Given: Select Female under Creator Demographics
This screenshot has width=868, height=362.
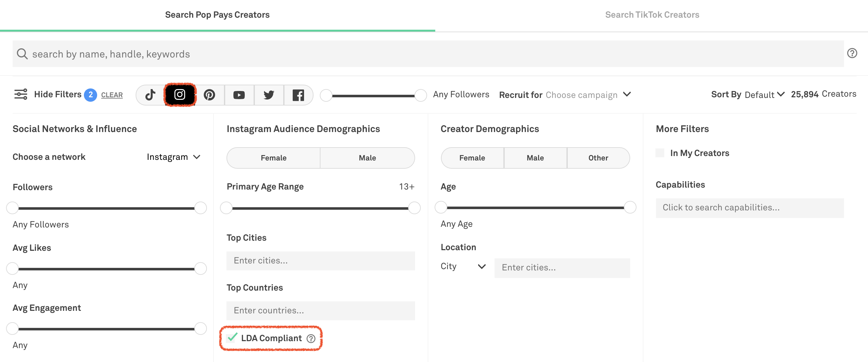Looking at the screenshot, I should tap(472, 158).
